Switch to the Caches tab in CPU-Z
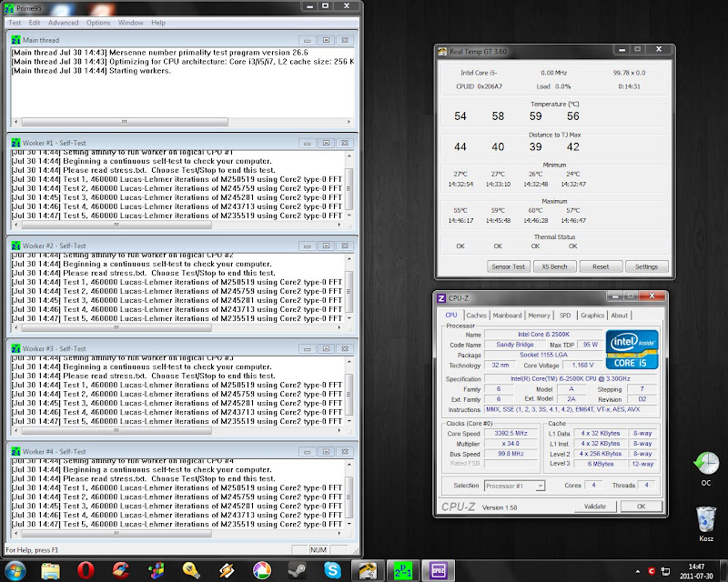The width and height of the screenshot is (728, 582). click(x=476, y=316)
